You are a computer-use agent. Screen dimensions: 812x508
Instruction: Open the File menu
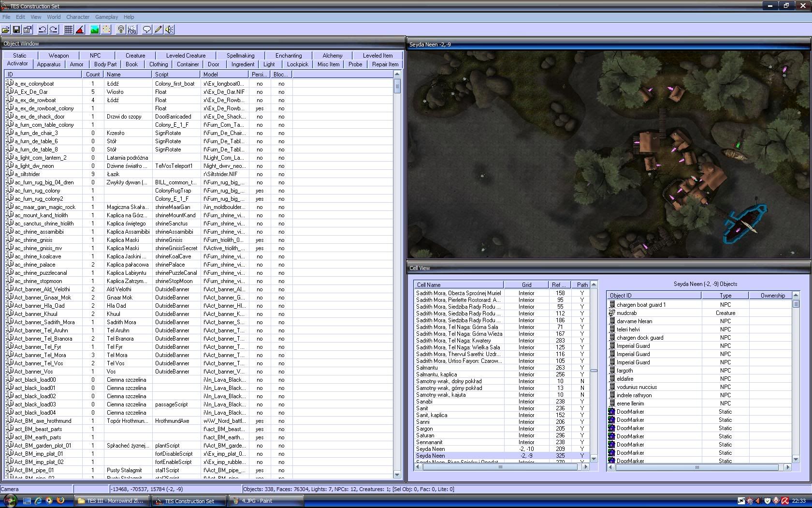(x=6, y=17)
